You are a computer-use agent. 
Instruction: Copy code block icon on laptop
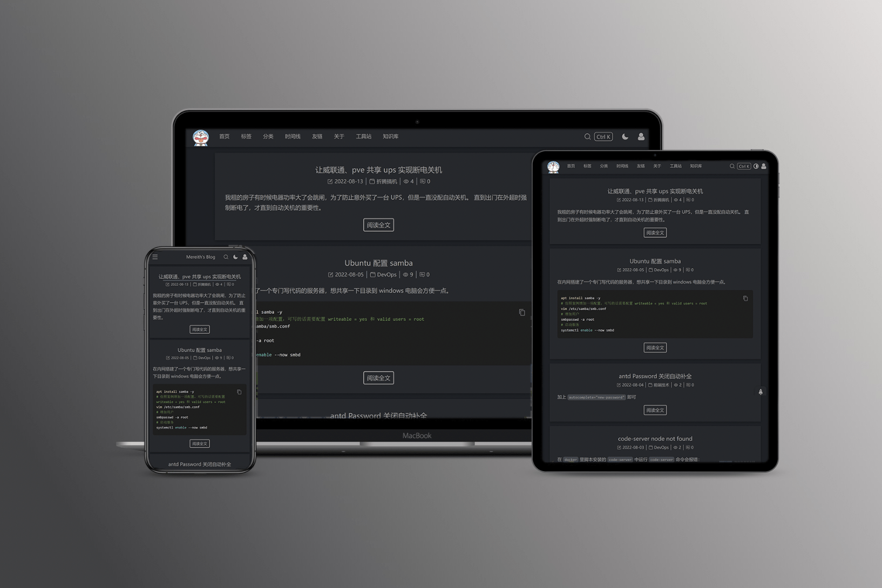point(522,312)
